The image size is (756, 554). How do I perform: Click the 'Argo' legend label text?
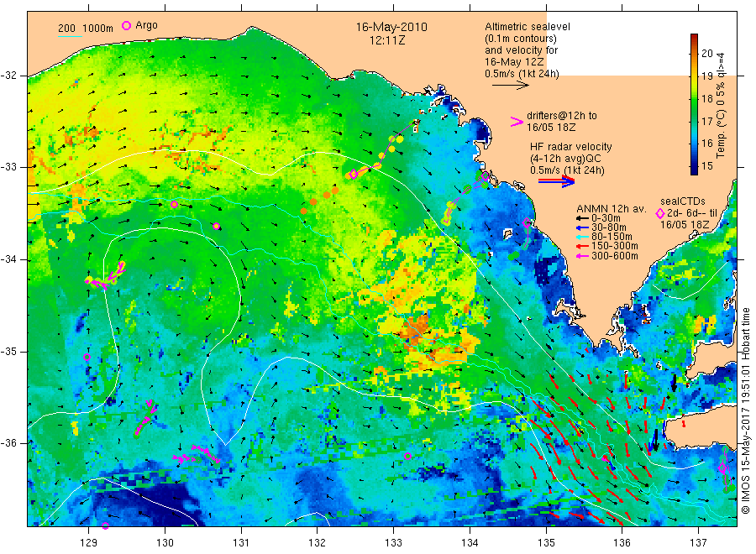pyautogui.click(x=146, y=25)
